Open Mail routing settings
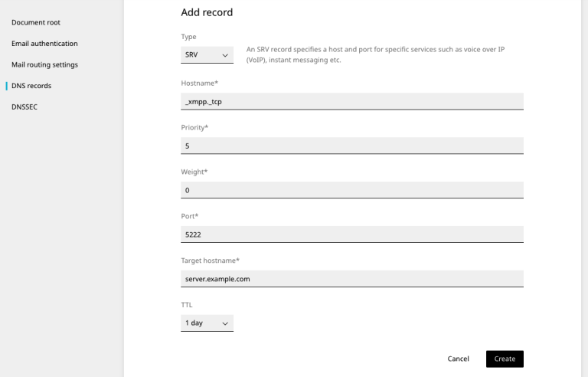Screen dimensions: 588x377 tap(44, 64)
